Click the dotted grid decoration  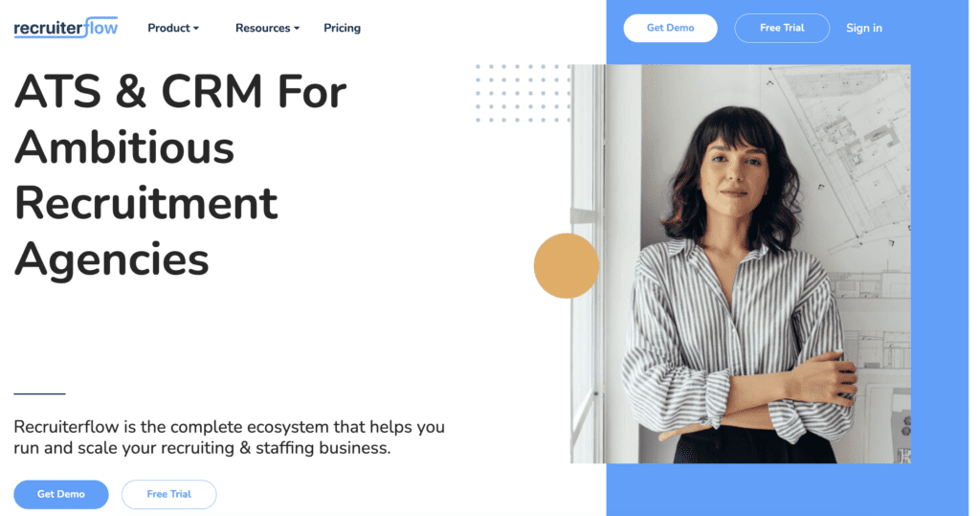pos(523,93)
